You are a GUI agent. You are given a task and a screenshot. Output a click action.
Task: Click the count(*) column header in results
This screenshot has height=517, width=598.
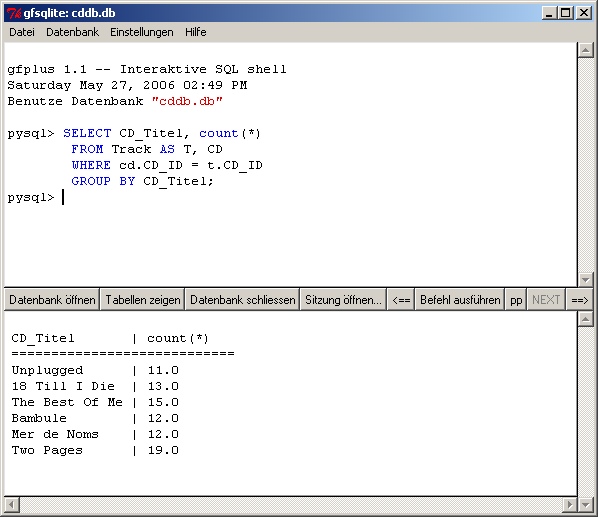(x=178, y=338)
